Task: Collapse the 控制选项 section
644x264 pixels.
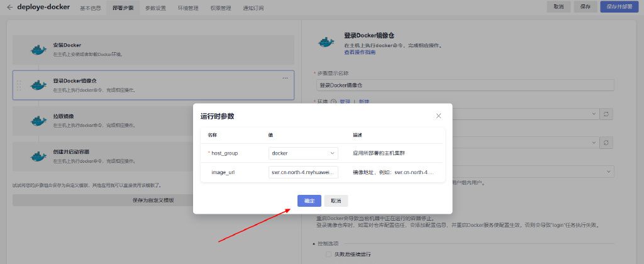Action: point(314,243)
